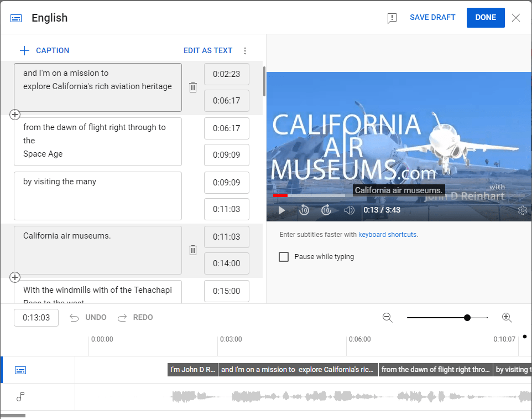Image resolution: width=532 pixels, height=419 pixels.
Task: Open video player settings gear
Action: (x=522, y=210)
